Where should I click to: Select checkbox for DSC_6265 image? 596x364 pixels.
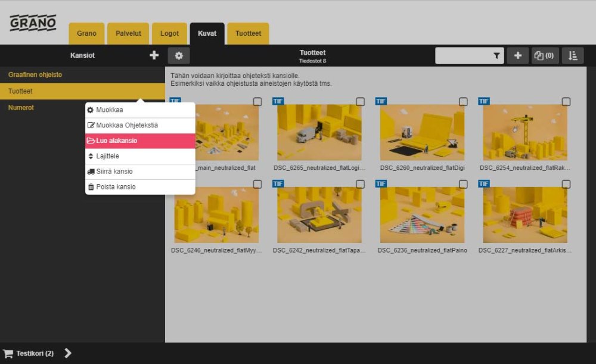coord(361,101)
